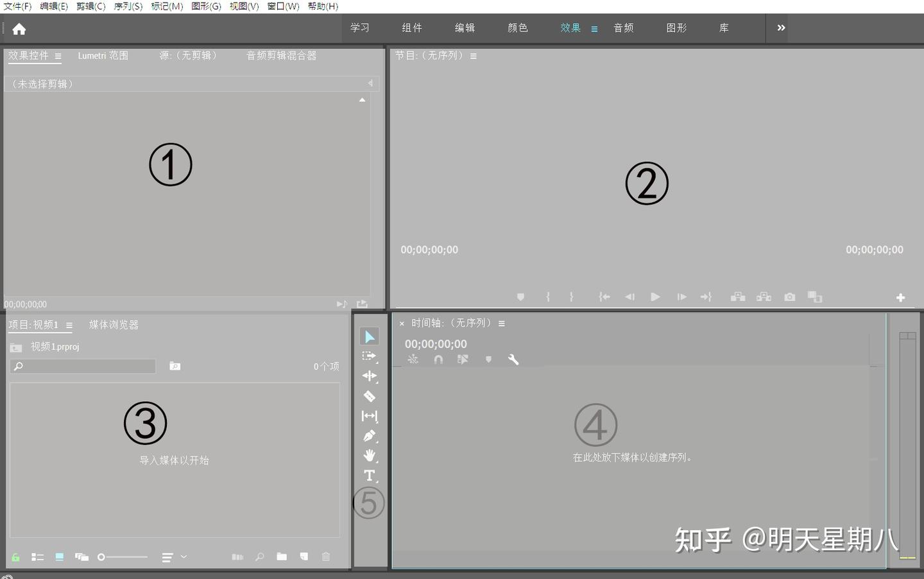Image resolution: width=924 pixels, height=579 pixels.
Task: Toggle timeline snap magnet icon
Action: (438, 359)
